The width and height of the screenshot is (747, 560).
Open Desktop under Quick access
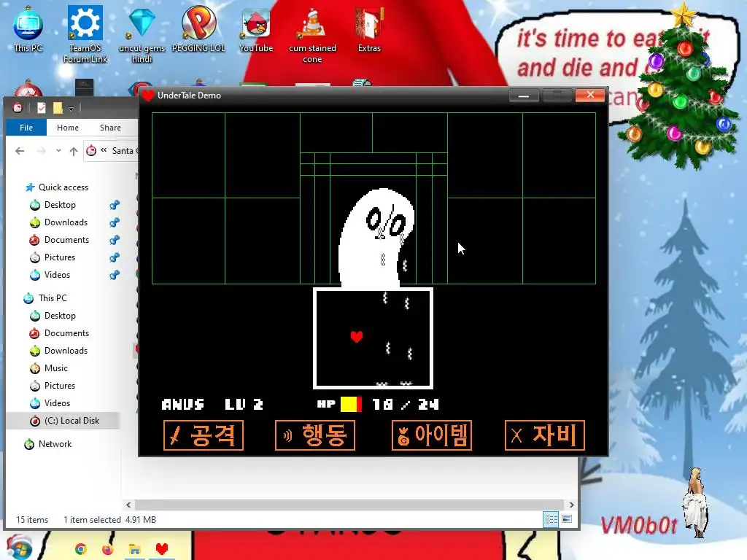tap(60, 205)
